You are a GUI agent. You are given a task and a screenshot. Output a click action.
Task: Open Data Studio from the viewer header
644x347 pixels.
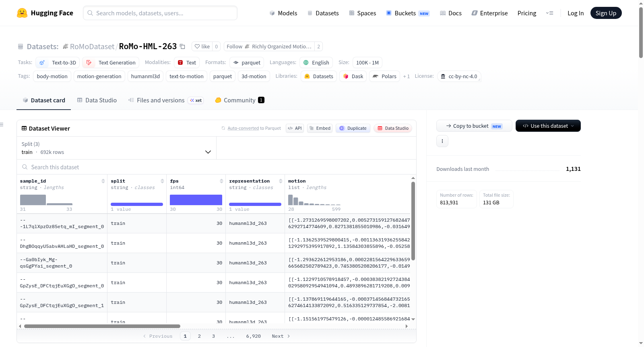click(x=393, y=128)
